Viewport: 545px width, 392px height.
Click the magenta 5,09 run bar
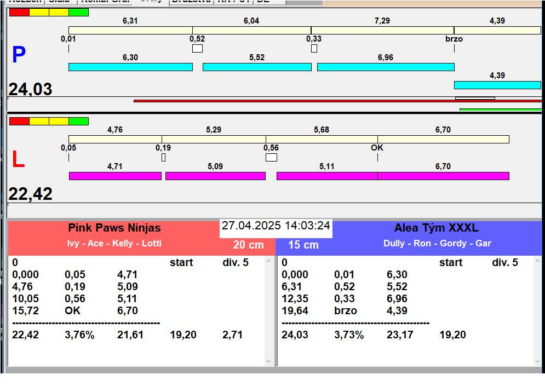(215, 176)
